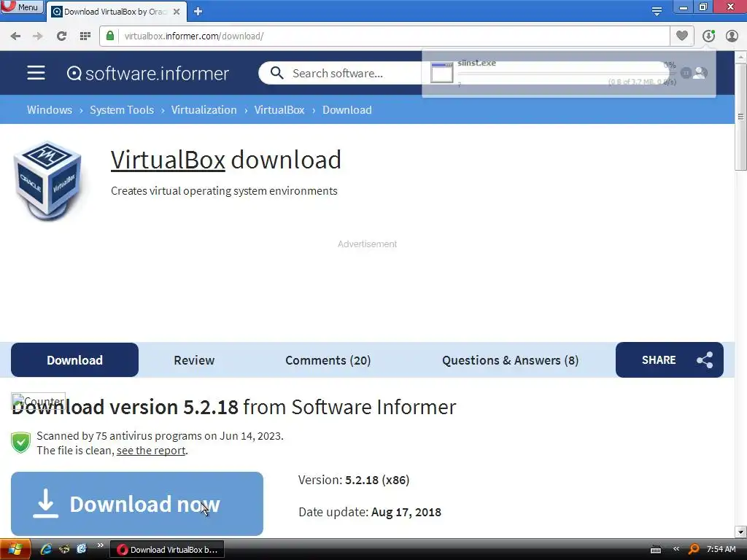
Task: Launch Internet Explorer from quick launch
Action: tap(46, 549)
